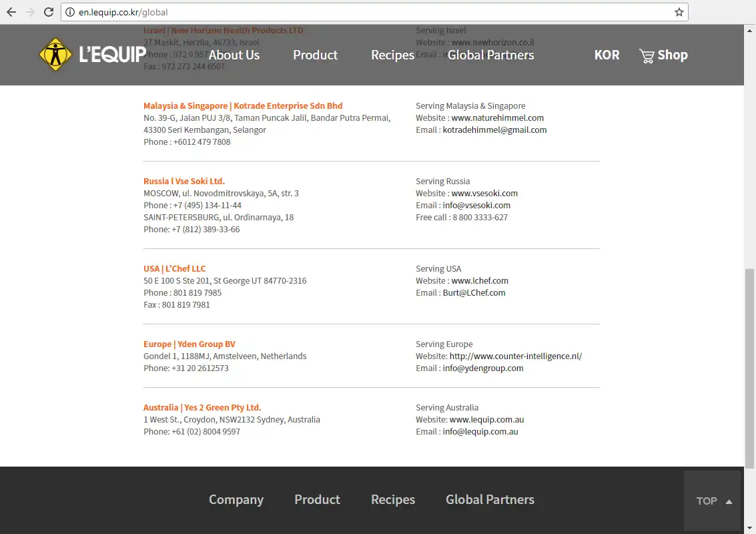756x534 pixels.
Task: Open the site info icon in the address bar
Action: 70,12
